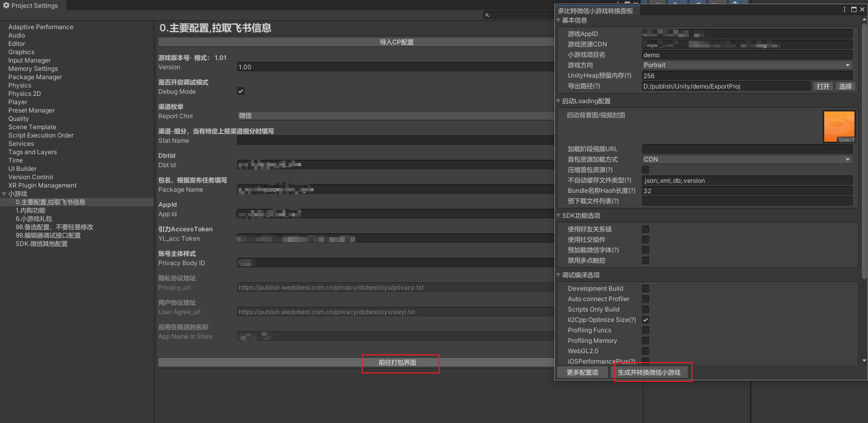This screenshot has width=868, height=423.
Task: Select the orange loading background thumbnail
Action: point(839,127)
